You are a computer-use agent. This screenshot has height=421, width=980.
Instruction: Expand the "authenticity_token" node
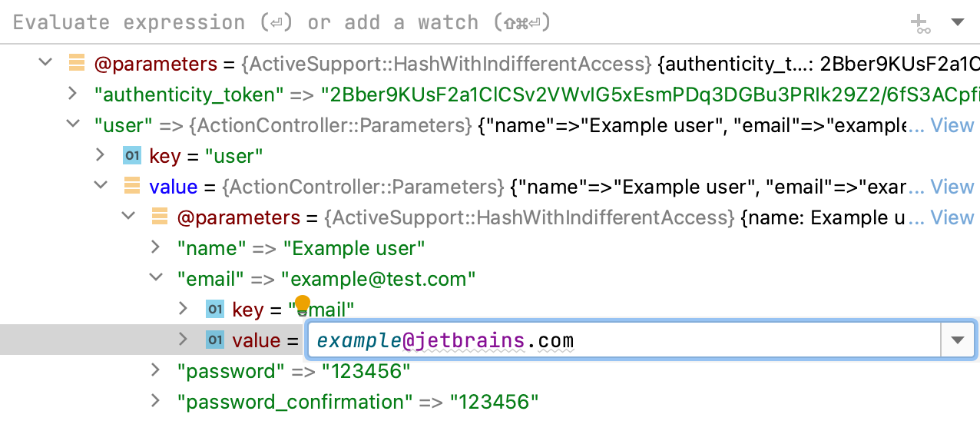[72, 94]
